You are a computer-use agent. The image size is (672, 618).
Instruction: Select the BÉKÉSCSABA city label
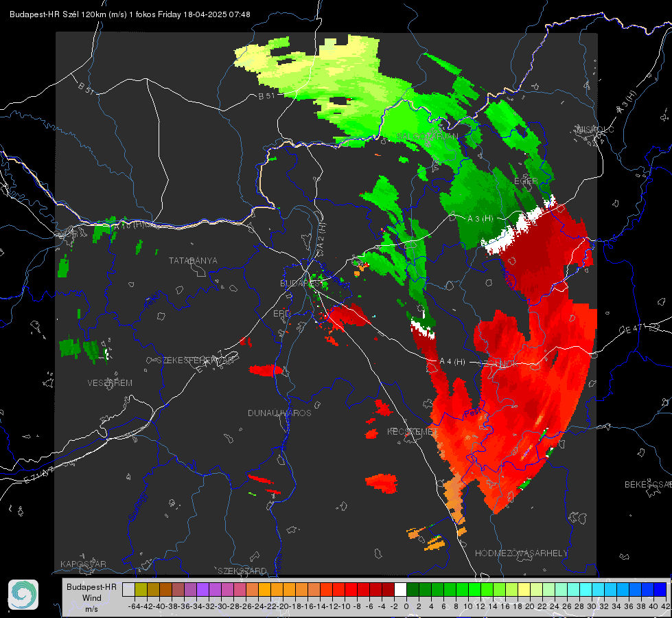tap(648, 484)
